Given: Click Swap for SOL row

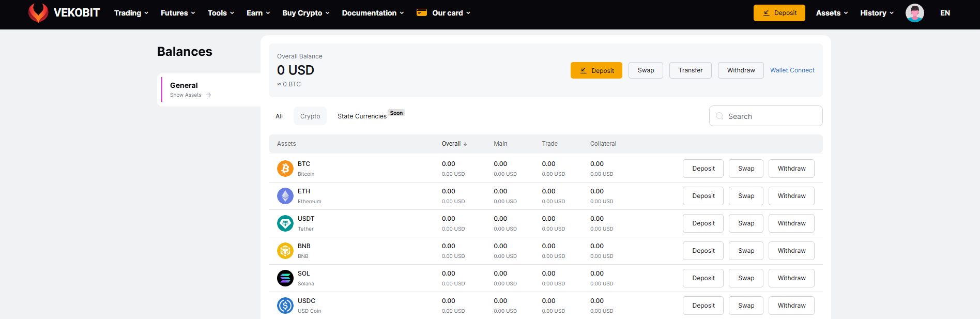Looking at the screenshot, I should 746,278.
